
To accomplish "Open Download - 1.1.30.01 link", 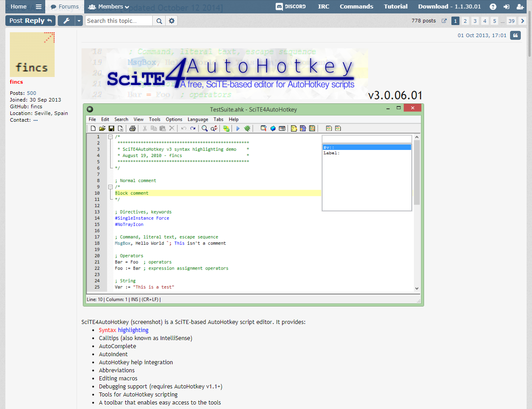I will [x=449, y=6].
